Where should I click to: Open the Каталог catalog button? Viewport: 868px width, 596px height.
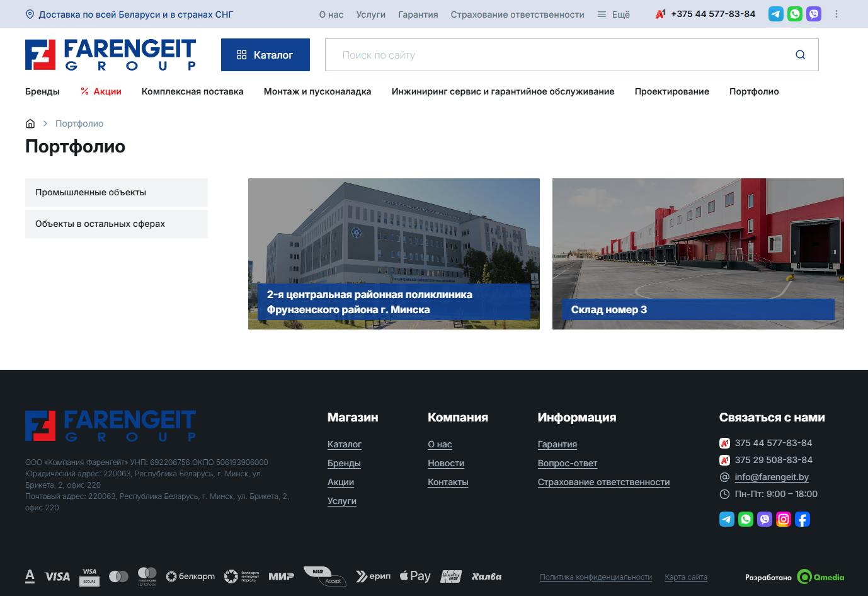point(265,55)
